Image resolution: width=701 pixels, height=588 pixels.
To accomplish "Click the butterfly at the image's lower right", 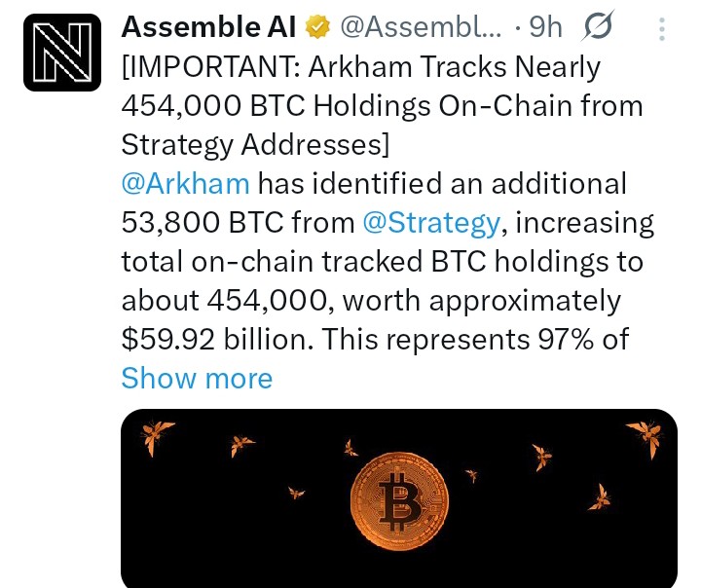I will tap(602, 498).
